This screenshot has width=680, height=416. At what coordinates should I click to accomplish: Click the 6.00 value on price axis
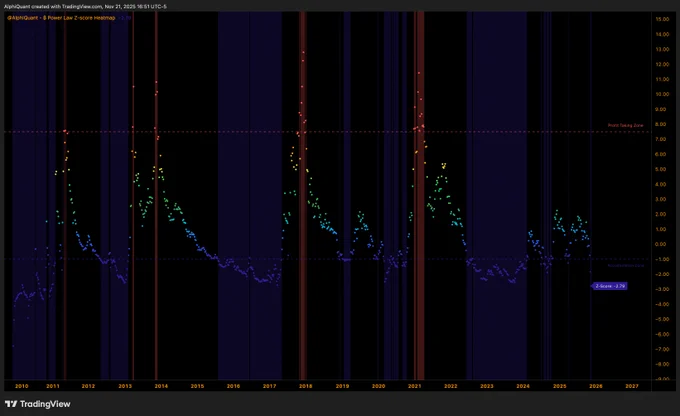pos(662,154)
